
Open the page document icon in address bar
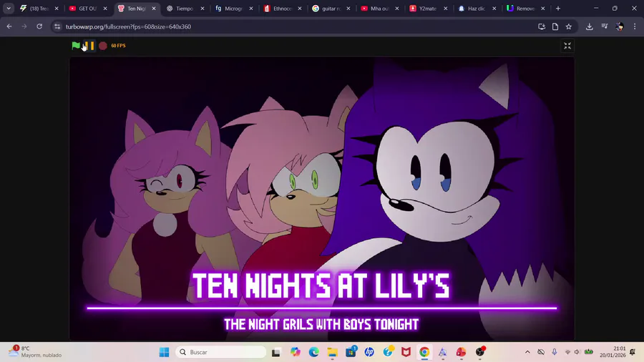coord(555,26)
